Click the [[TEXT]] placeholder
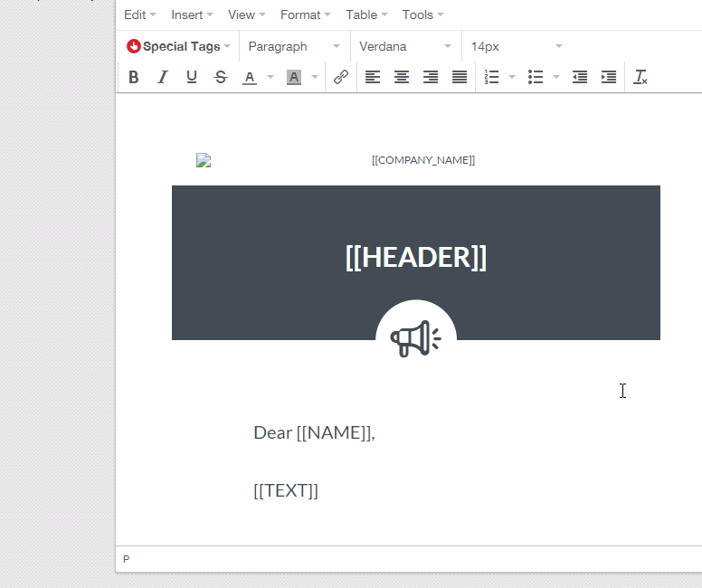Screen dimensions: 702x588 click(x=286, y=490)
